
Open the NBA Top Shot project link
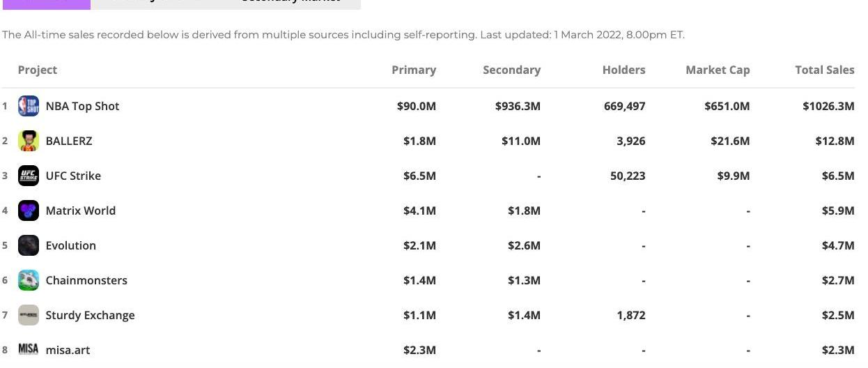tap(82, 106)
